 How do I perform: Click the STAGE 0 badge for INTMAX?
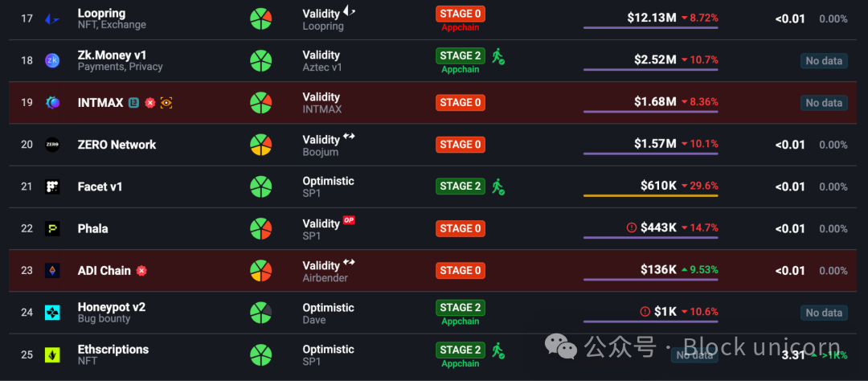(461, 103)
